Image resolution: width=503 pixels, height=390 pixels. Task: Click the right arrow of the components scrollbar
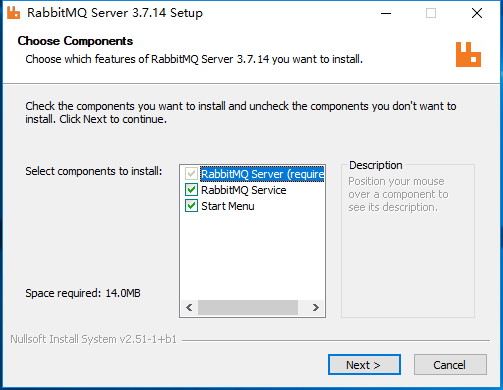pyautogui.click(x=315, y=307)
